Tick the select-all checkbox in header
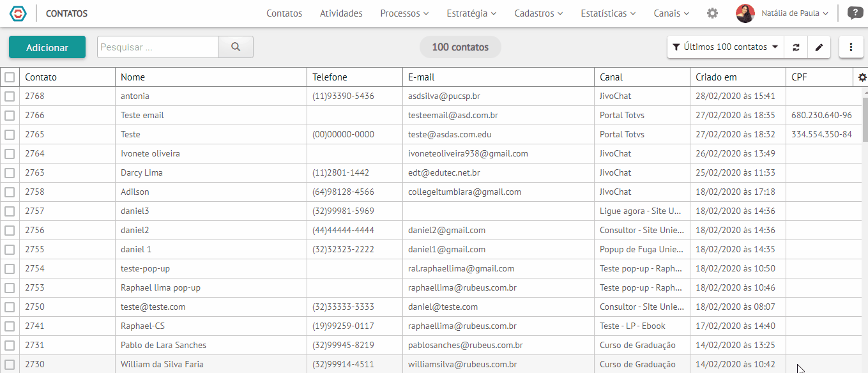Screen dimensions: 868x373 (10, 77)
